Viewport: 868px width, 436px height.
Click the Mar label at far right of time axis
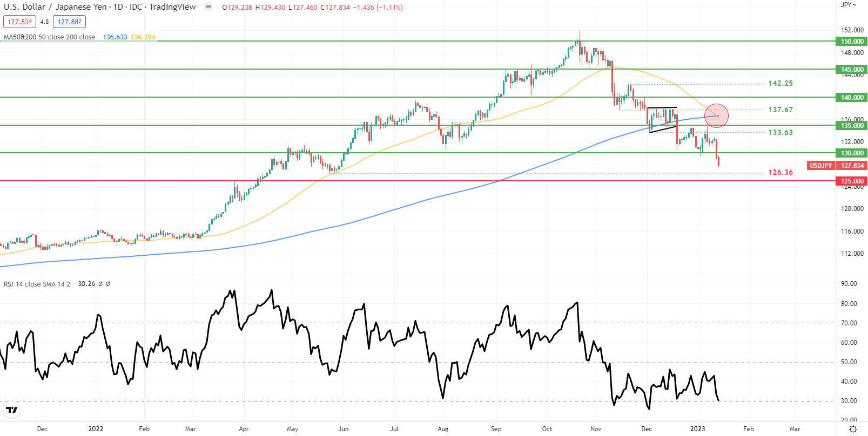pyautogui.click(x=795, y=429)
